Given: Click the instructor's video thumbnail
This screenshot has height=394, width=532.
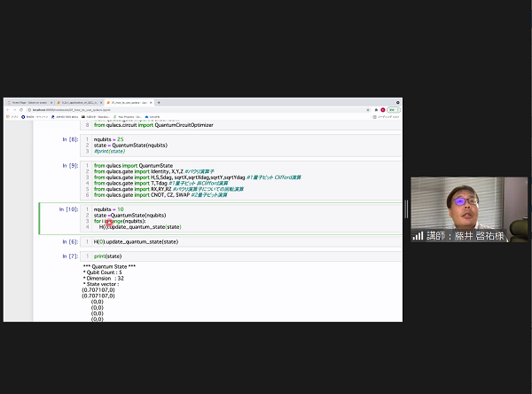Looking at the screenshot, I should point(469,209).
